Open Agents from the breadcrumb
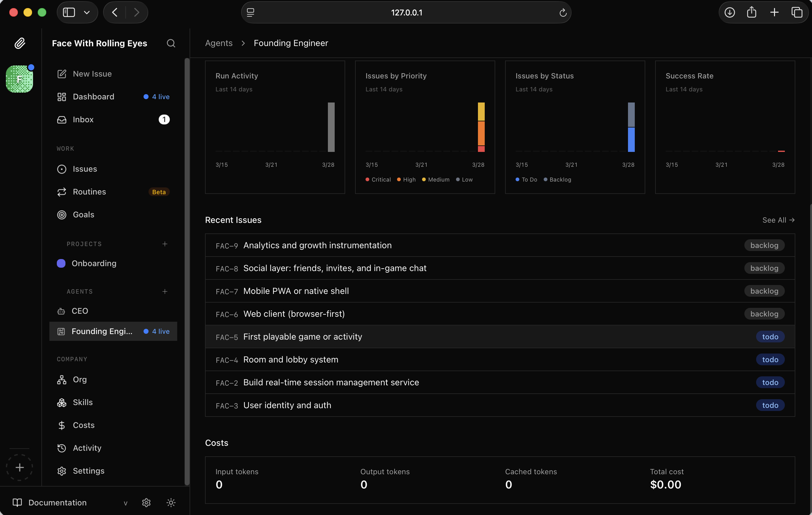Screen dimensions: 812x515 click(218, 43)
